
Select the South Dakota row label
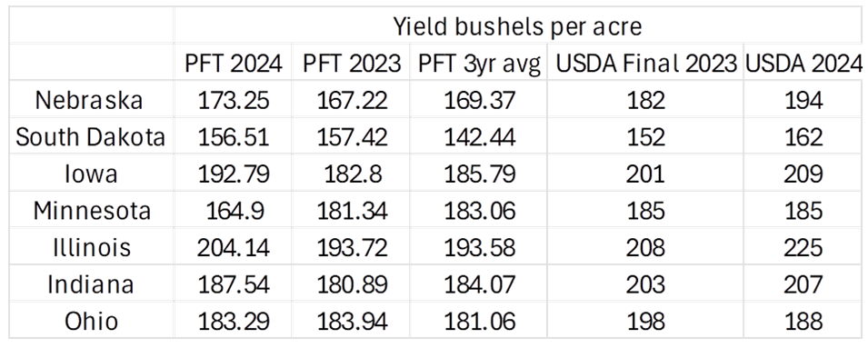pos(90,136)
